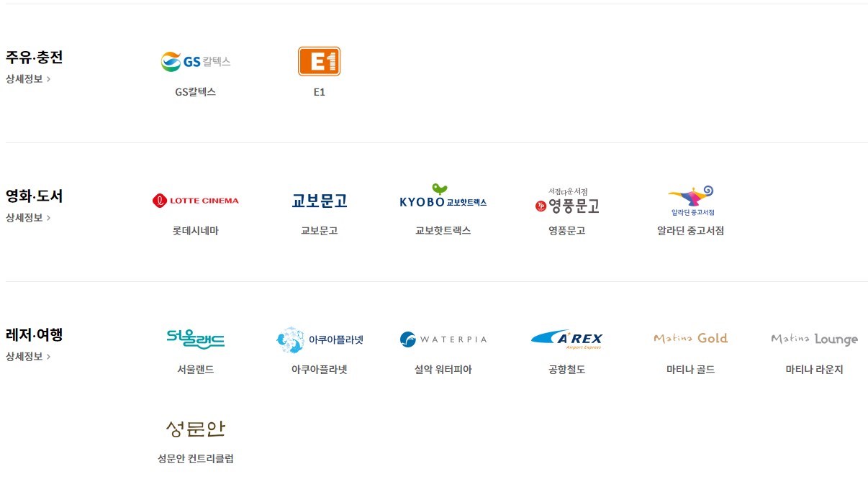Click the E1 text label
This screenshot has width=868, height=502.
[320, 92]
